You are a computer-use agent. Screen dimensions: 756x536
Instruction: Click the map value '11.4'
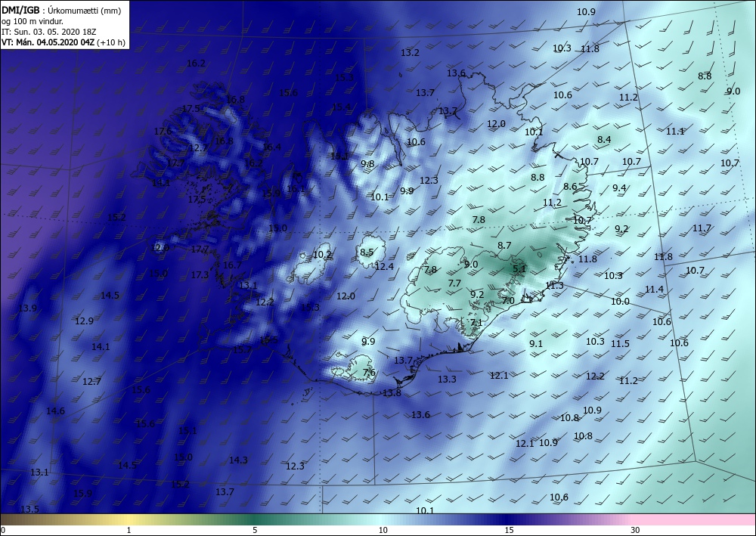pos(654,290)
